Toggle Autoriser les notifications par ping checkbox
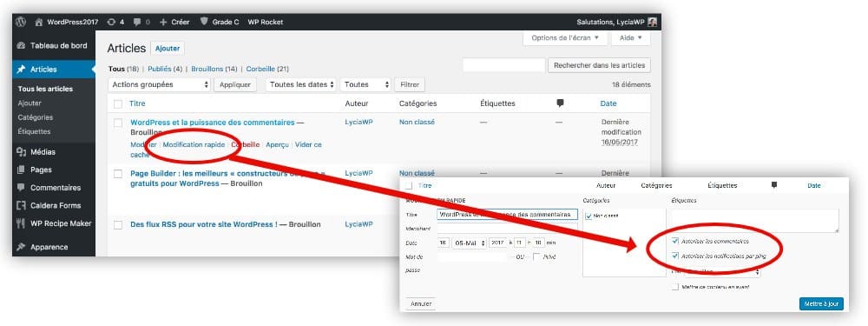The width and height of the screenshot is (868, 326). (x=674, y=256)
